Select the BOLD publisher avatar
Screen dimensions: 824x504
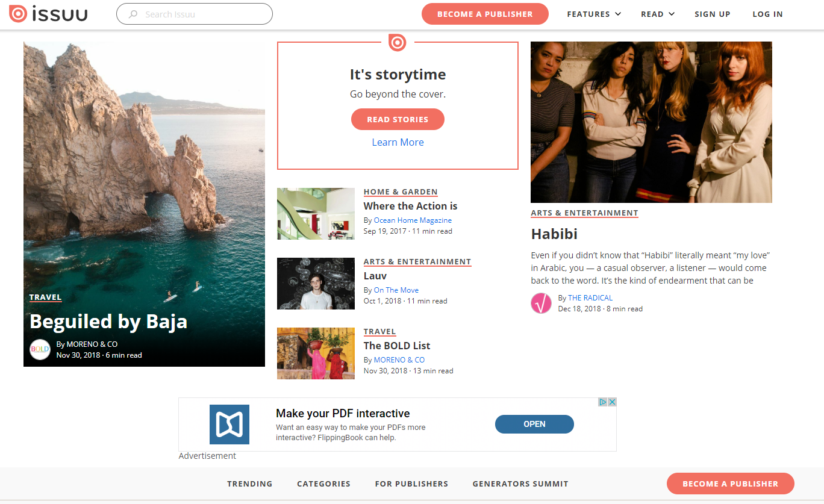click(40, 349)
